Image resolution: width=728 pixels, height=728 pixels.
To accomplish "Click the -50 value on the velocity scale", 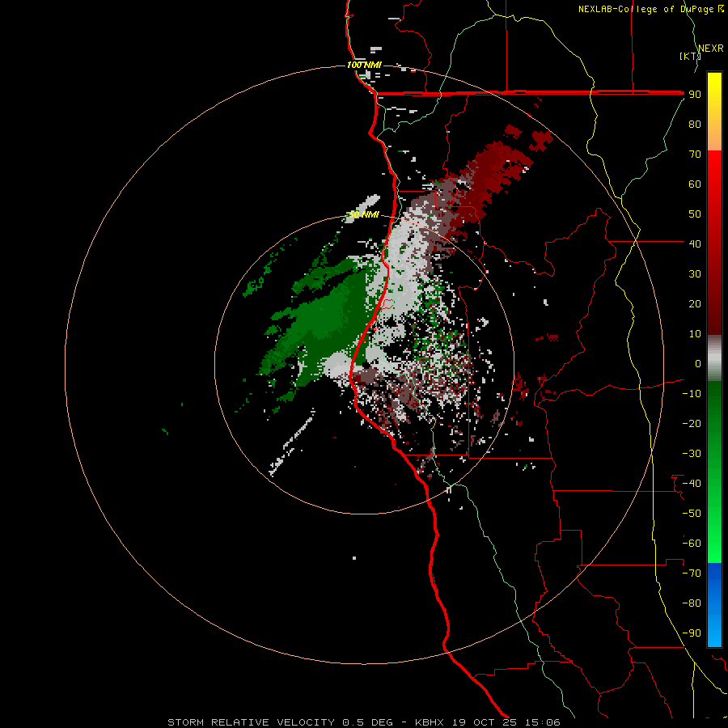I will 692,514.
